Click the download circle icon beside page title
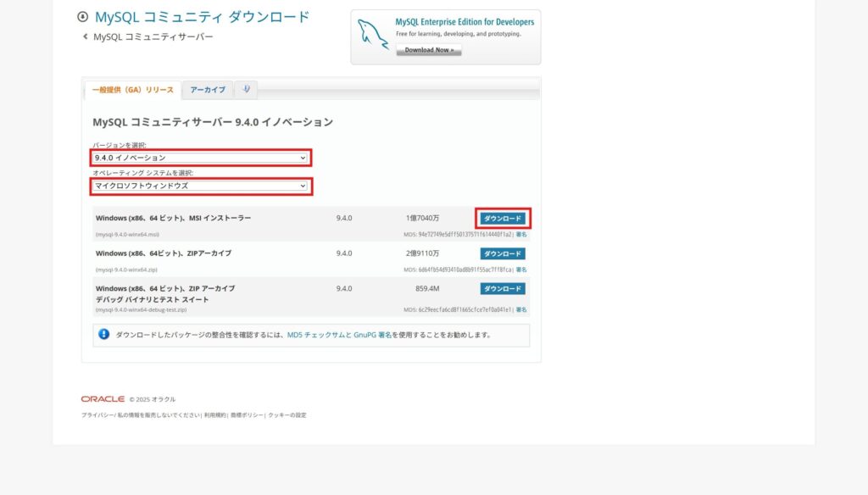 click(x=82, y=17)
